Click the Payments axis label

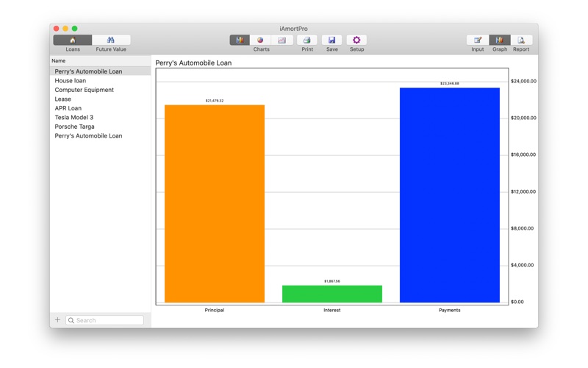pyautogui.click(x=450, y=310)
